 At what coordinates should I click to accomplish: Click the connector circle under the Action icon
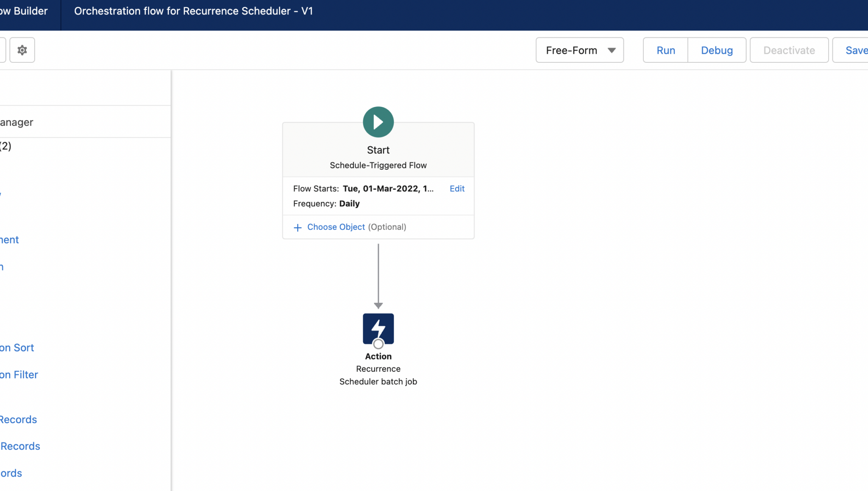378,344
